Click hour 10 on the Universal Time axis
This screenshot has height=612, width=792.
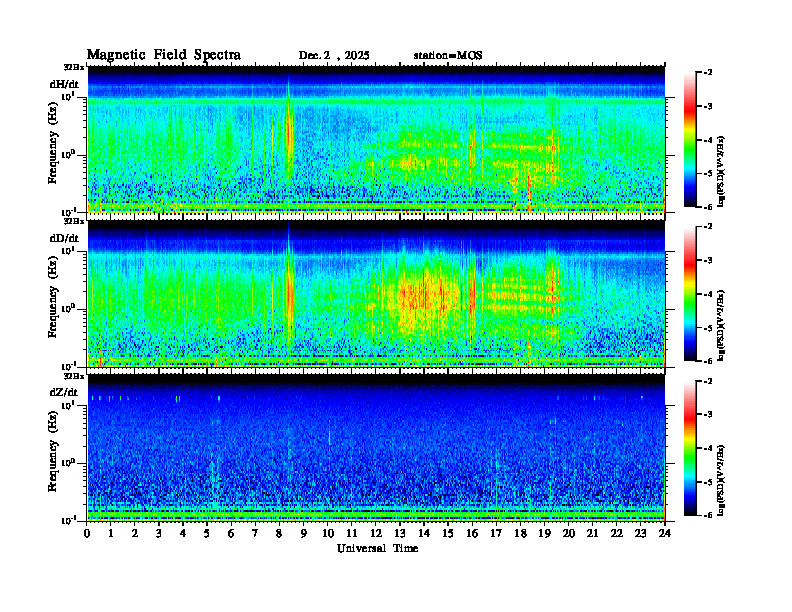(328, 533)
